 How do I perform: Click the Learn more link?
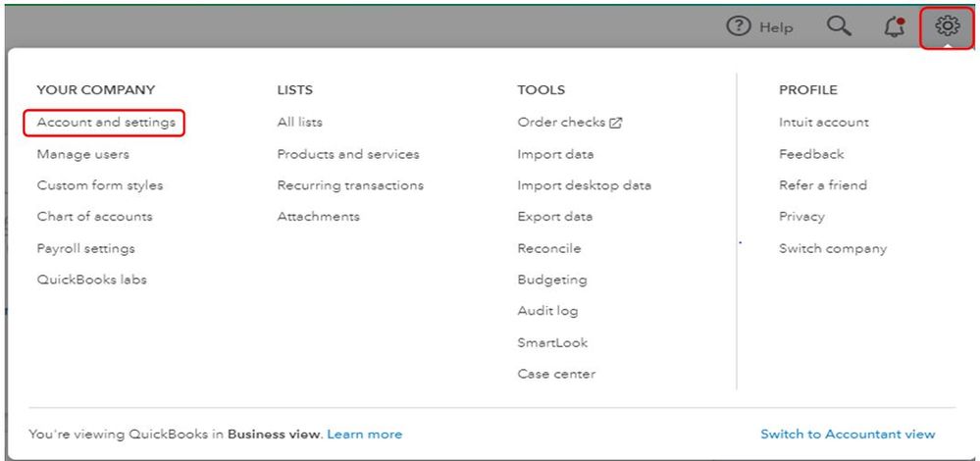(x=364, y=435)
